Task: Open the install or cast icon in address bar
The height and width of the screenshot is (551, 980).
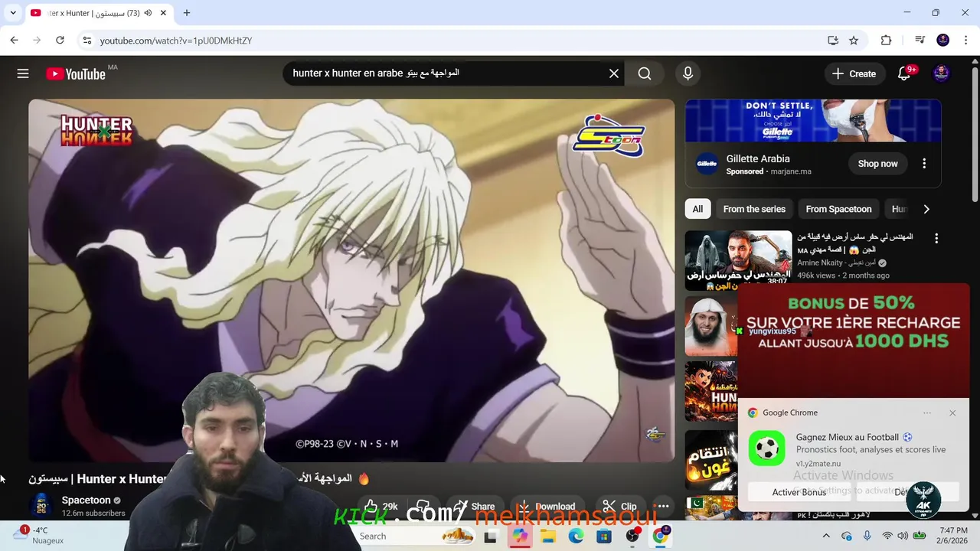Action: [833, 41]
